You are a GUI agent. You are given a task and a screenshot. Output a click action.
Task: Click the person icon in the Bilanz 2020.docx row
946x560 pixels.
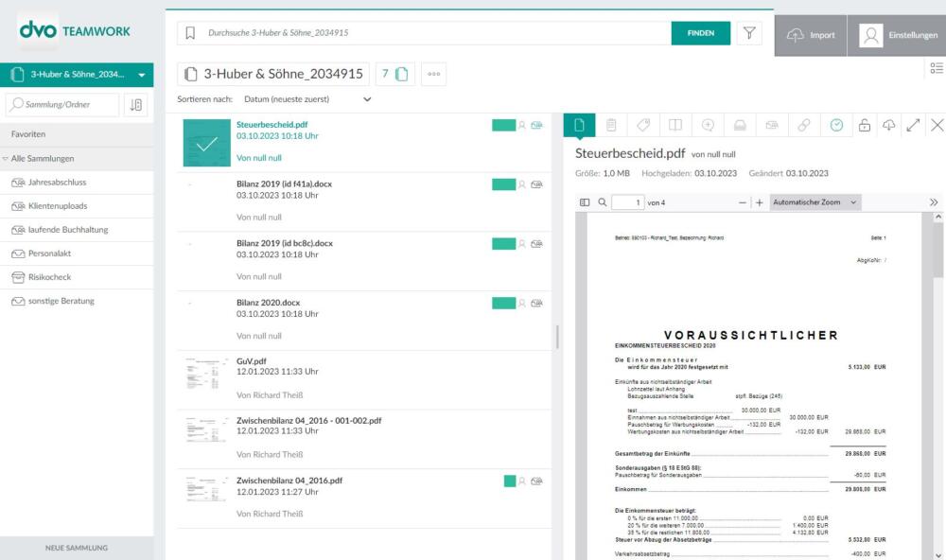[522, 303]
